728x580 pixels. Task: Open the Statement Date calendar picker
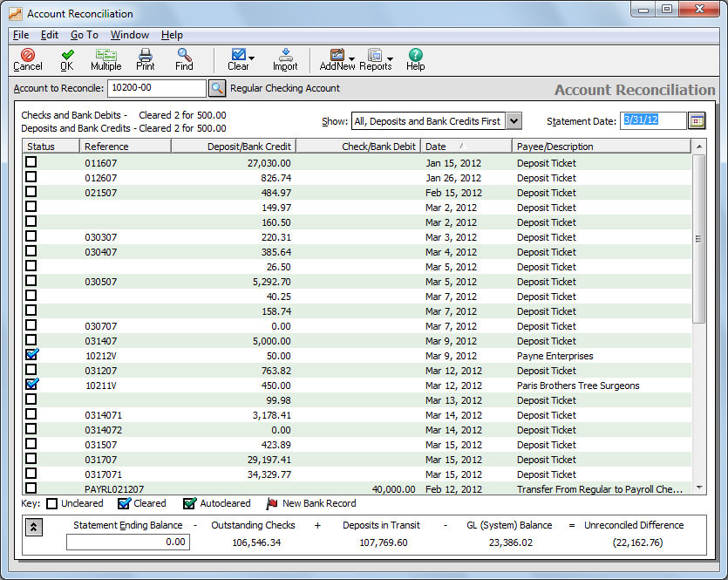click(697, 121)
